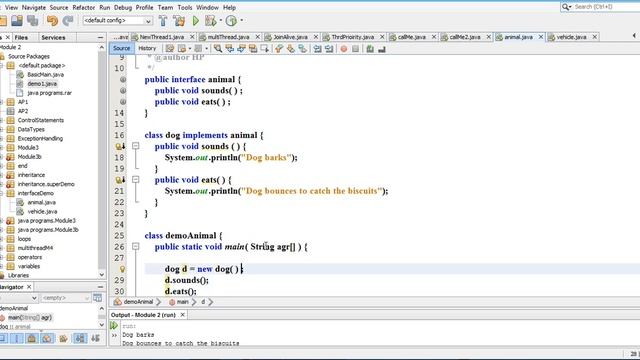Viewport: 640px width, 360px height.
Task: Toggle Highlight Search in the editor toolbar
Action: tap(253, 49)
